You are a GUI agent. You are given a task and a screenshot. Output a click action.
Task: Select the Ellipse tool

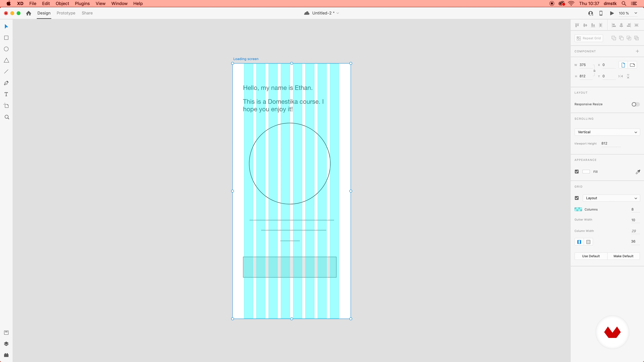click(x=6, y=49)
